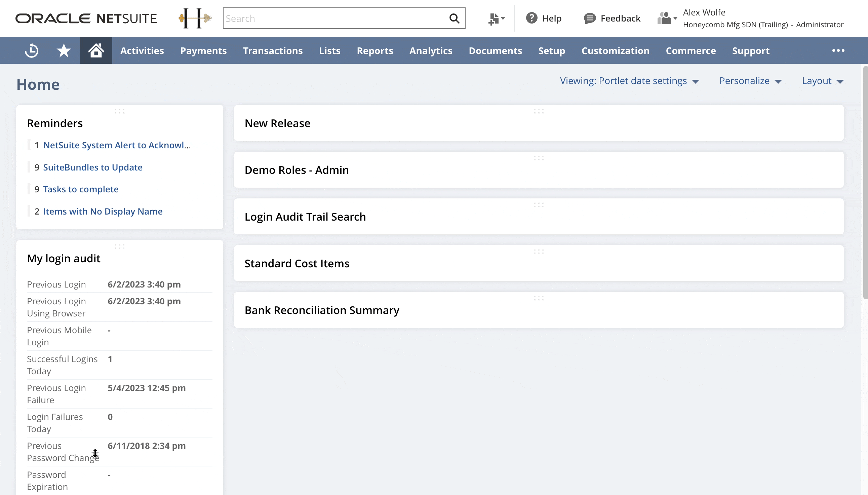The height and width of the screenshot is (495, 868).
Task: Click the Tasks to complete link
Action: tap(80, 189)
